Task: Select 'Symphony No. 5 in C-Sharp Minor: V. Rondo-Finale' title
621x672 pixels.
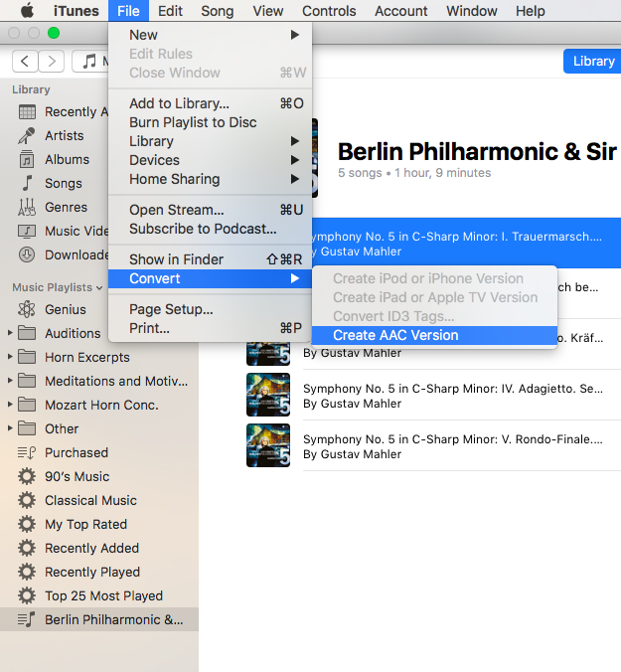Action: click(x=453, y=439)
